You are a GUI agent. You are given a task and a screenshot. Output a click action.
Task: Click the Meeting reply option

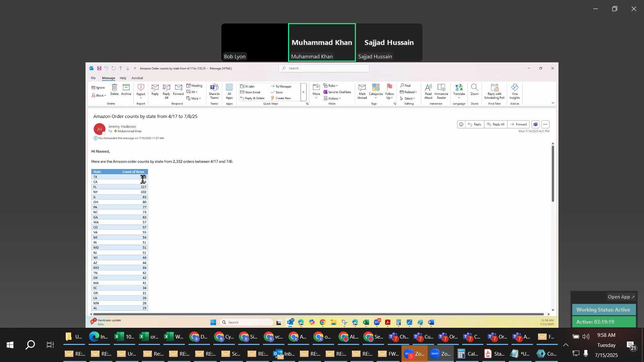pyautogui.click(x=195, y=86)
